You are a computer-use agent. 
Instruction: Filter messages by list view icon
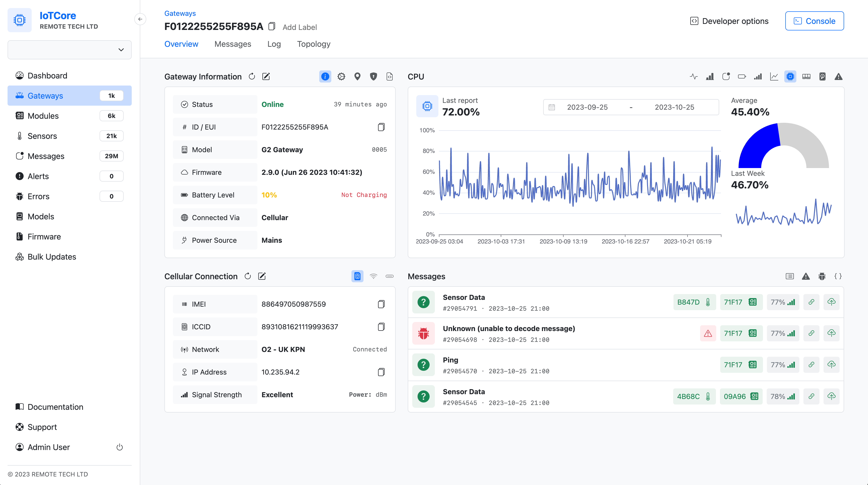click(x=790, y=276)
